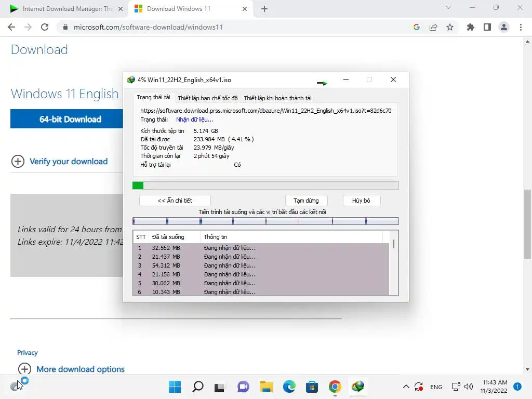Click the connections segment progress bar
Image resolution: width=532 pixels, height=399 pixels.
coord(265,221)
